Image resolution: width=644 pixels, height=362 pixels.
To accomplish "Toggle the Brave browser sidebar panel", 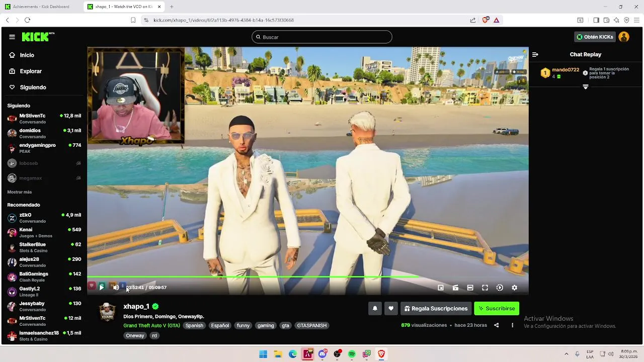I will [x=596, y=20].
